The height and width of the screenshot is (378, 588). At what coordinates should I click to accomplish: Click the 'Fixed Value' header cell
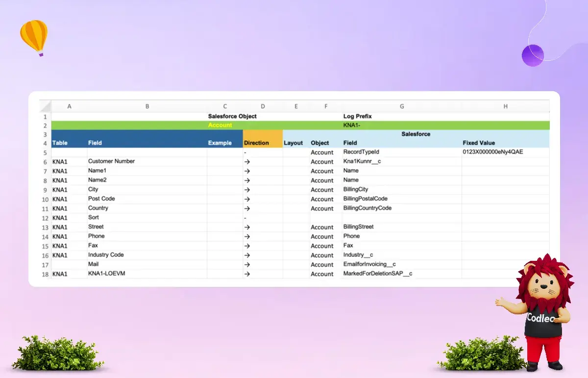coord(505,143)
